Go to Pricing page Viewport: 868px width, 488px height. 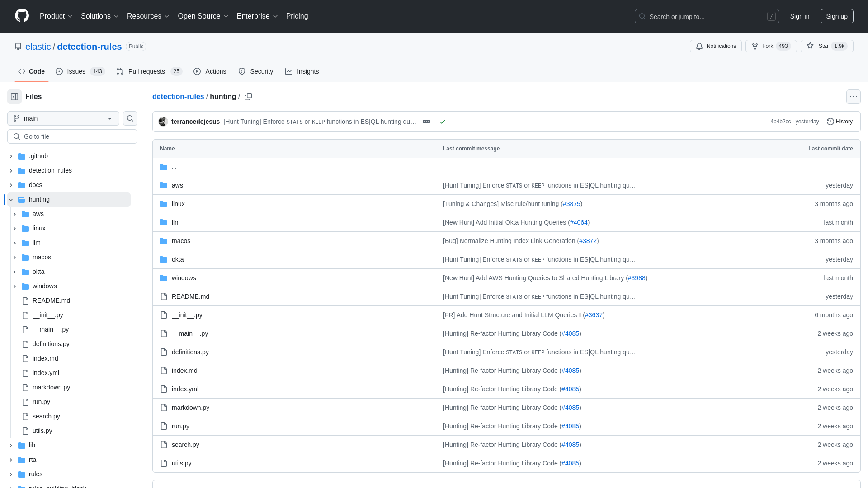click(x=297, y=16)
